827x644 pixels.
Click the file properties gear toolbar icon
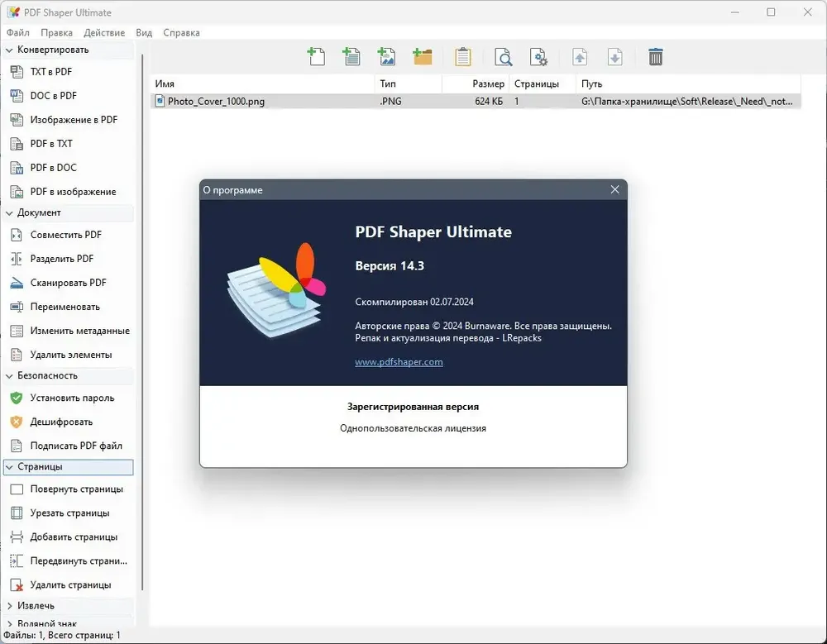click(538, 56)
